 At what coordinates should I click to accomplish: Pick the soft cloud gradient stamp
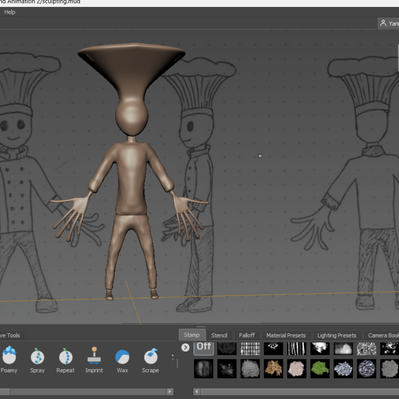(343, 348)
